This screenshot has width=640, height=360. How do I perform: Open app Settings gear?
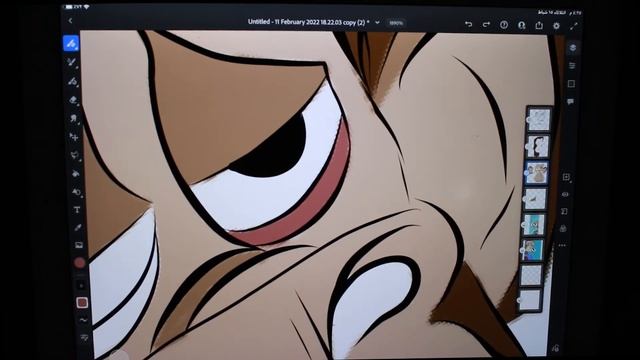[x=556, y=26]
